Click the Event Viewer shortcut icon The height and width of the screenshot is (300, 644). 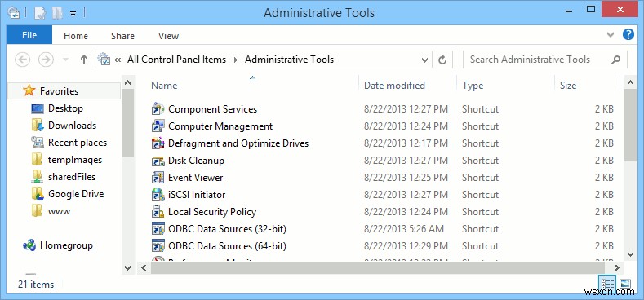[158, 178]
